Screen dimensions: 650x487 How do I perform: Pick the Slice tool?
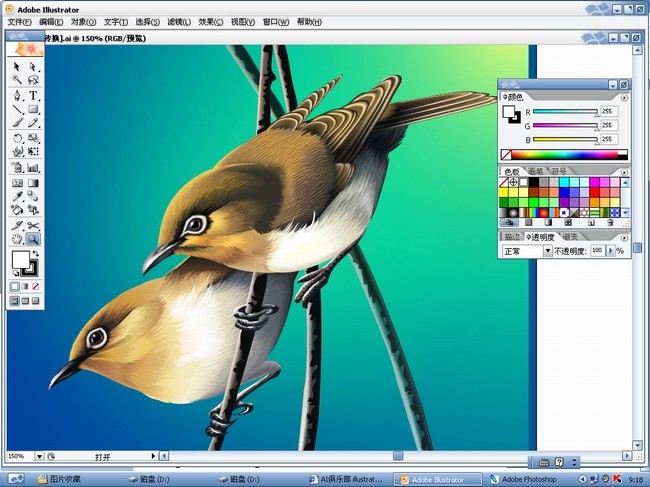(x=17, y=225)
